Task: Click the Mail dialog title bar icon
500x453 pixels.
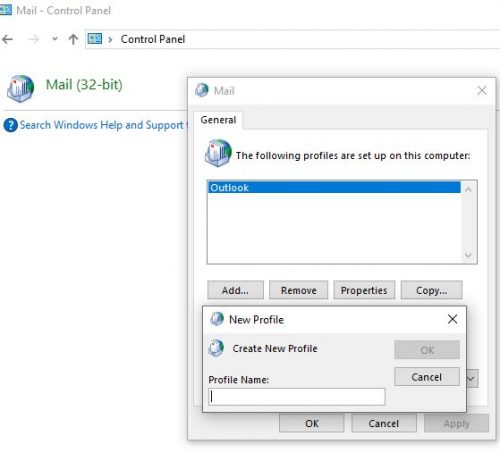Action: [202, 90]
